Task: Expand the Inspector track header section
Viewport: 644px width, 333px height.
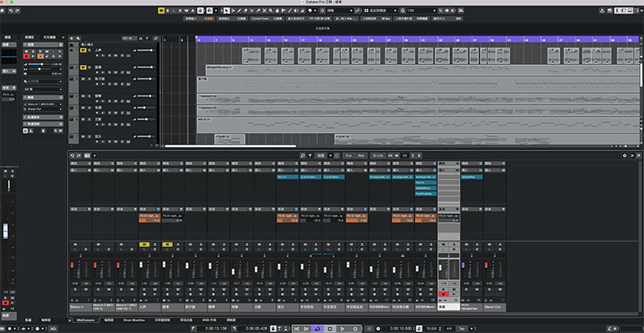Action: click(x=43, y=44)
